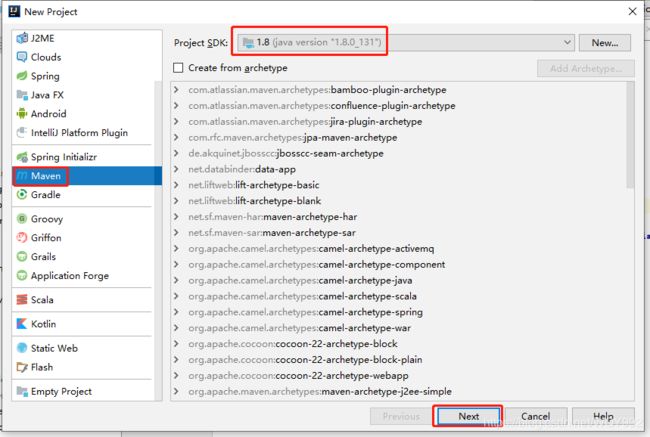This screenshot has width=650, height=437.
Task: Click the Kotlin icon
Action: [22, 324]
